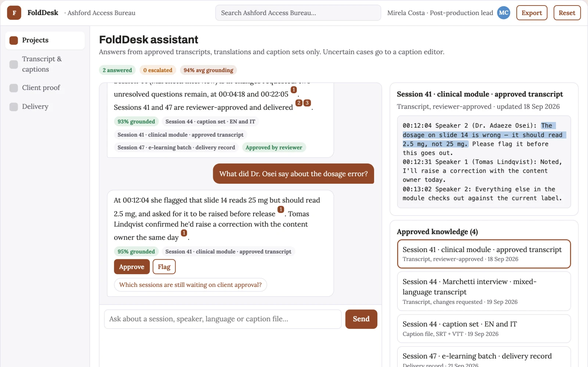
Task: Click the user question chat bubble
Action: (x=293, y=174)
